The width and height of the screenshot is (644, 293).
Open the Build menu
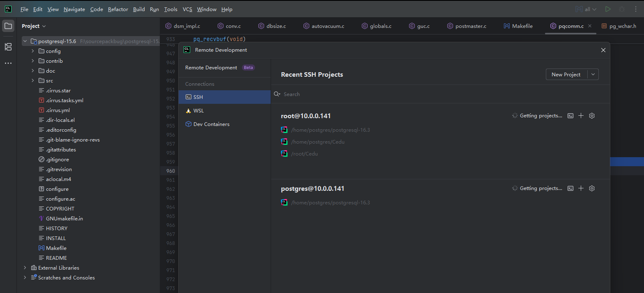click(x=139, y=9)
